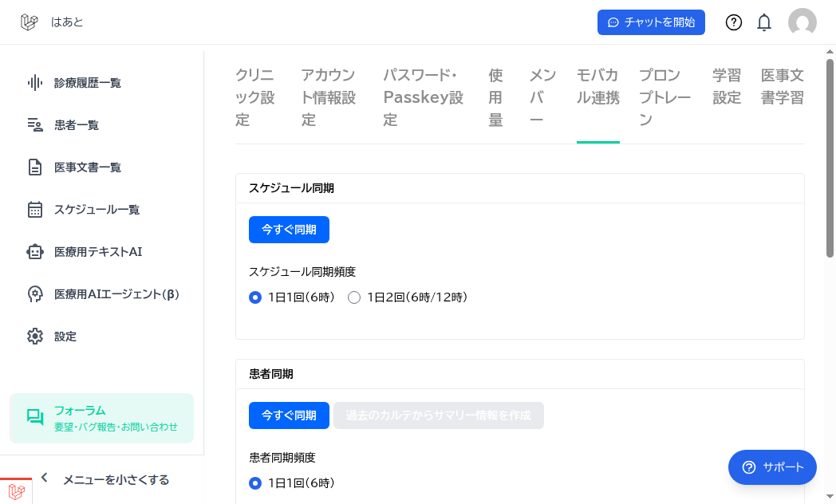This screenshot has height=504, width=836.
Task: Click the help question mark icon
Action: pos(733,22)
